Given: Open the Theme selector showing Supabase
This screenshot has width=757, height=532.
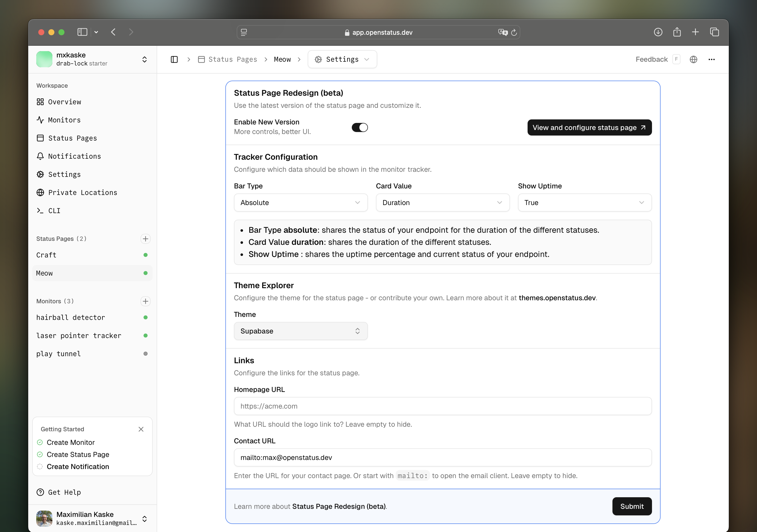Looking at the screenshot, I should [x=300, y=331].
